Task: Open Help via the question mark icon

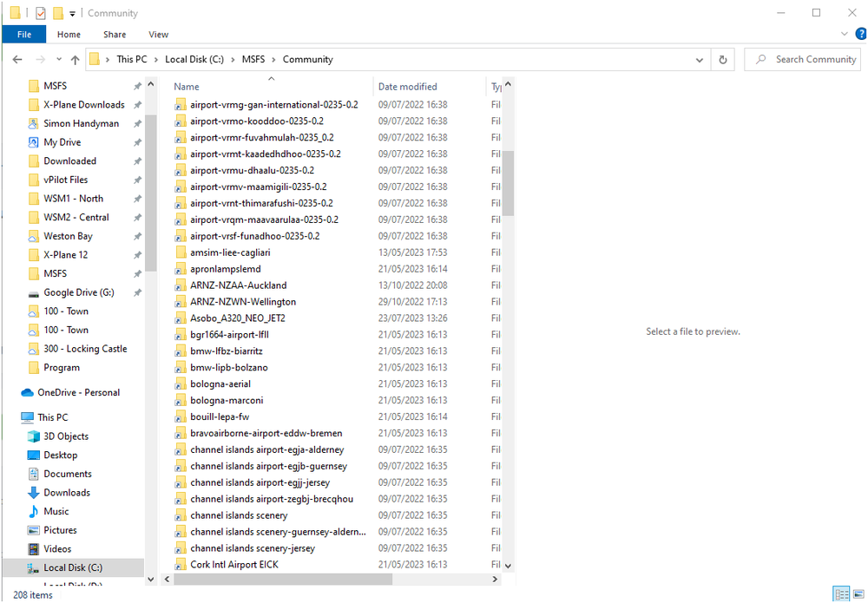Action: click(x=861, y=34)
